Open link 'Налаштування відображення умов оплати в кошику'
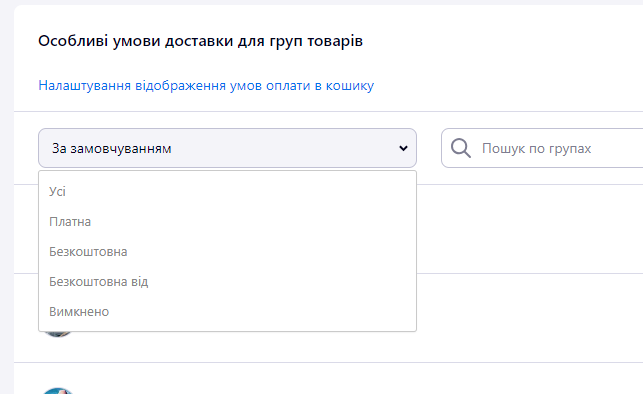Image resolution: width=643 pixels, height=394 pixels. click(206, 86)
